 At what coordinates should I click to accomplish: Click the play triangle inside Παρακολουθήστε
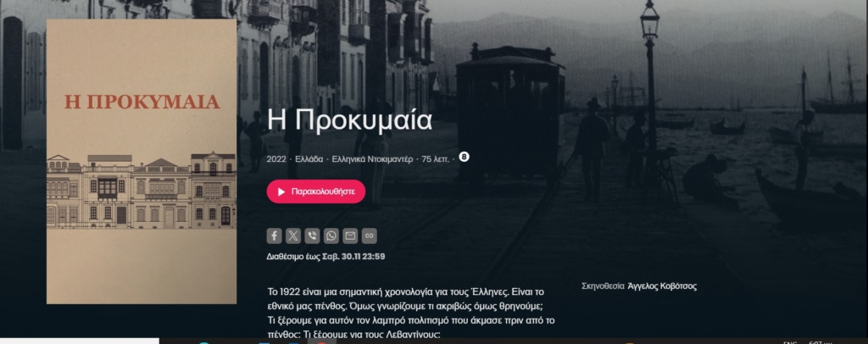(x=281, y=191)
